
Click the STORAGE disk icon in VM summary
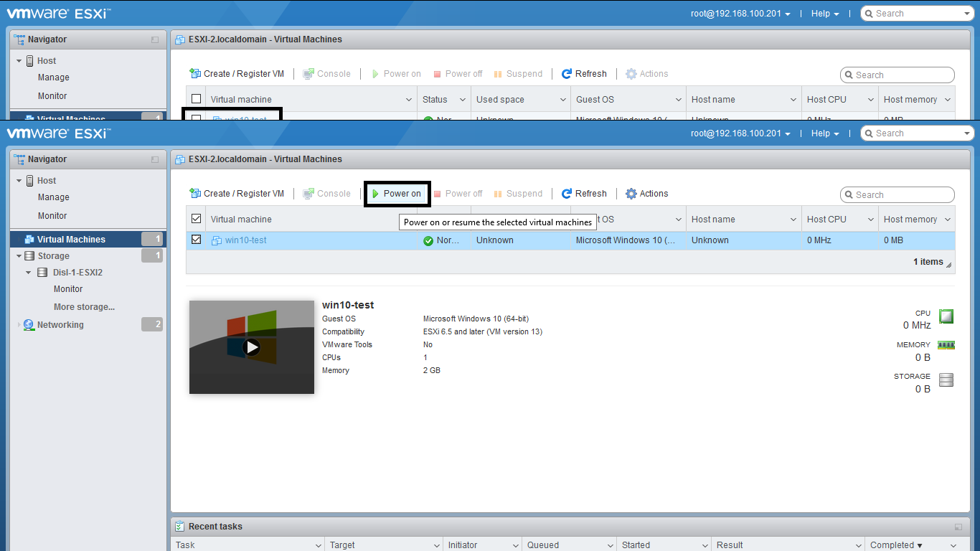[x=946, y=380]
